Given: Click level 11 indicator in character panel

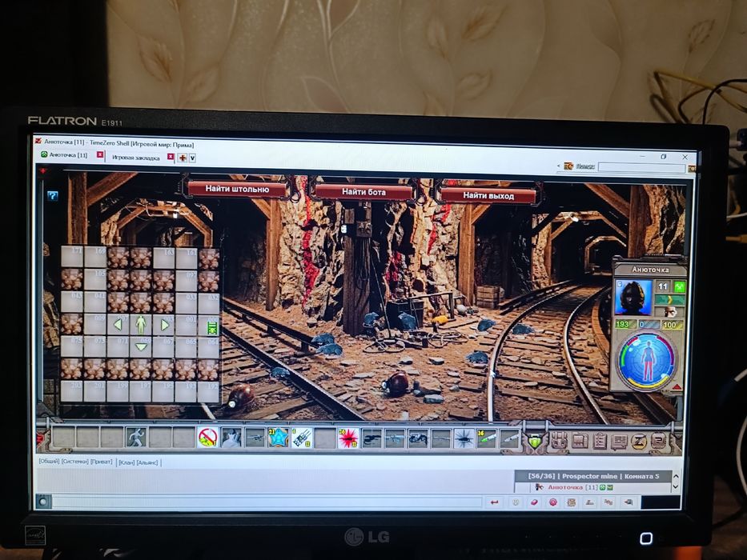Looking at the screenshot, I should click(663, 286).
